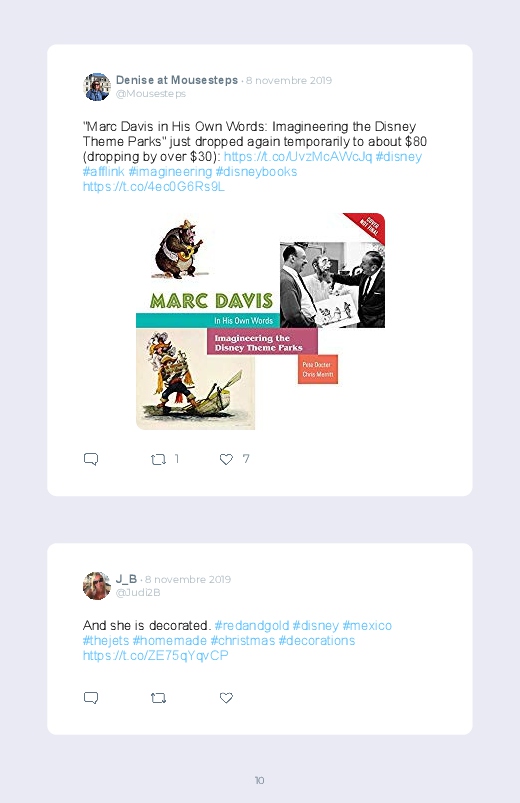Open Denise at Mousesteps profile avatar
The height and width of the screenshot is (803, 520).
click(x=97, y=87)
